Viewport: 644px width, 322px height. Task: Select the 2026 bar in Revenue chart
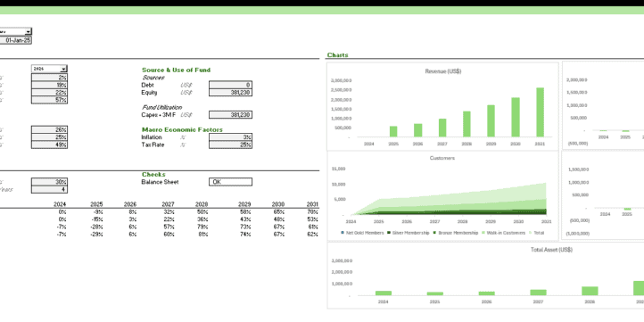tap(418, 130)
